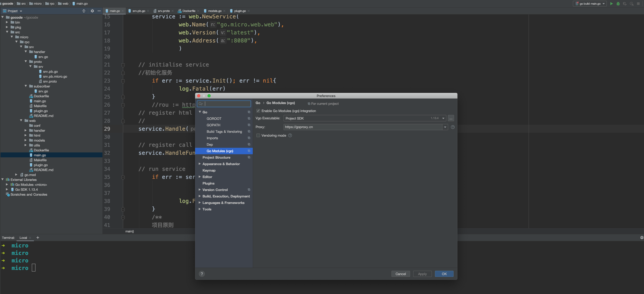
Task: Select srv.pb.micro.go in project tree
Action: [55, 77]
